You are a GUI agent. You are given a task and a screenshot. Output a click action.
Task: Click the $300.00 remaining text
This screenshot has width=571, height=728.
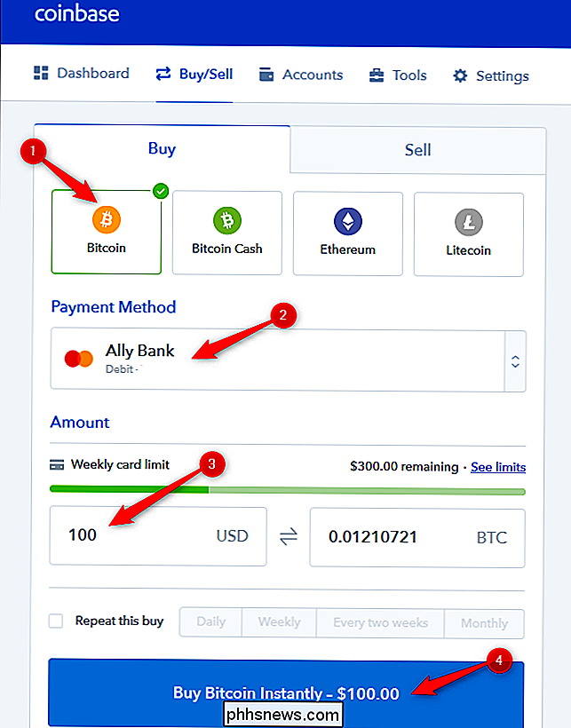pos(404,467)
